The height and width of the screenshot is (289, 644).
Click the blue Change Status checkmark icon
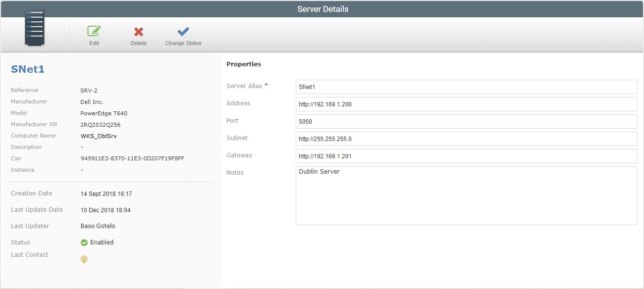pyautogui.click(x=183, y=31)
